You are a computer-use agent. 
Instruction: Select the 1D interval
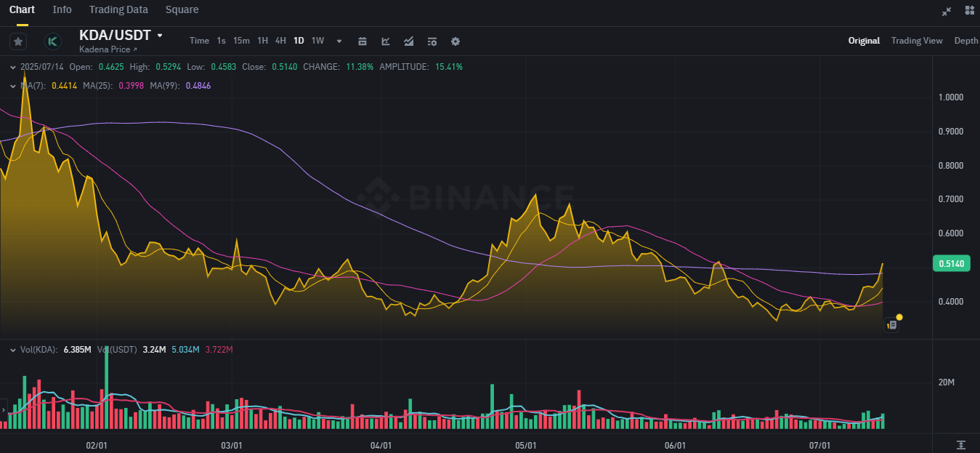[x=299, y=41]
